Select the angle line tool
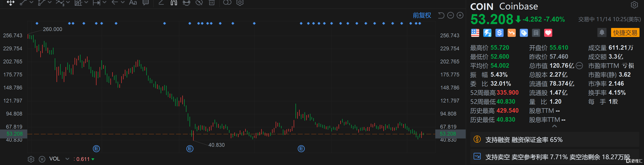 click(x=161, y=2)
